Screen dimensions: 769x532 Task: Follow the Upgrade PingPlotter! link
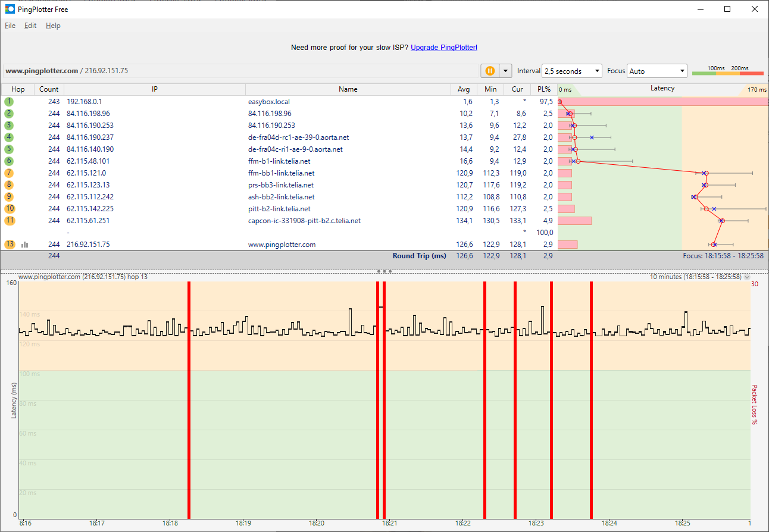tap(444, 48)
